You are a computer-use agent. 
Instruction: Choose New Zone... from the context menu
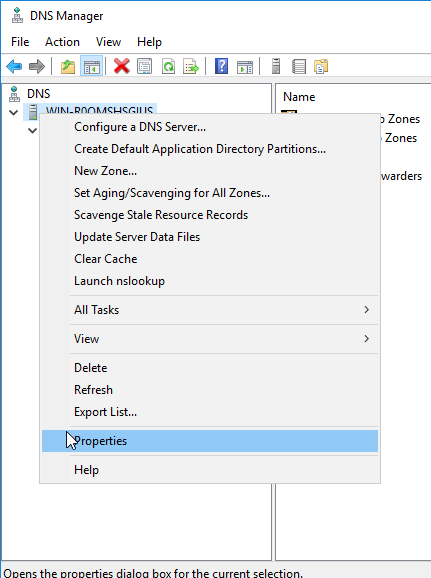[x=210, y=171]
